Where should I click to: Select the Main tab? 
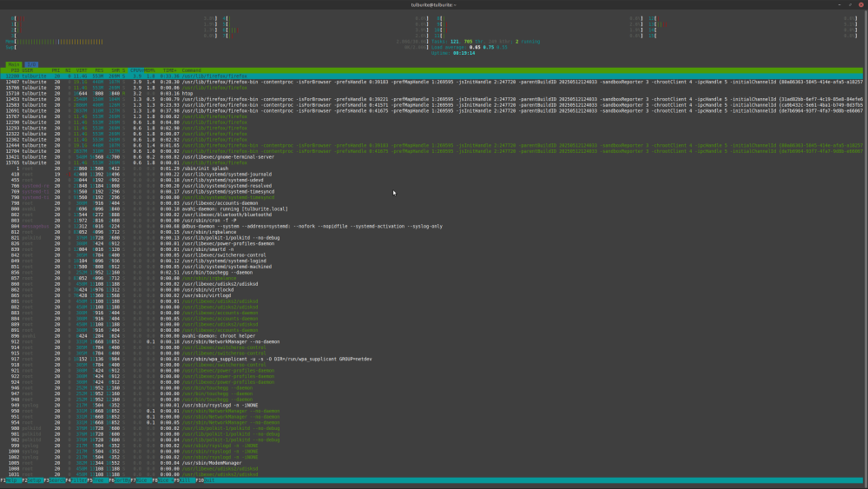14,64
